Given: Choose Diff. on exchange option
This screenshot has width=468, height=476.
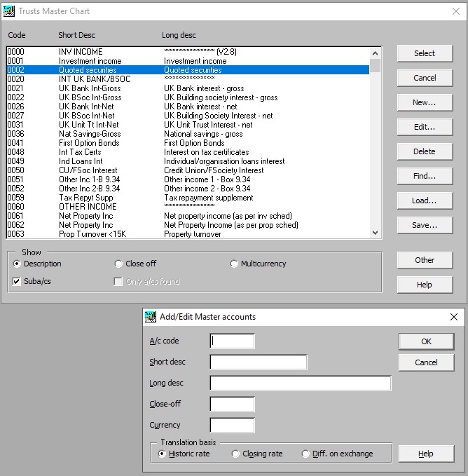Looking at the screenshot, I should coord(305,454).
